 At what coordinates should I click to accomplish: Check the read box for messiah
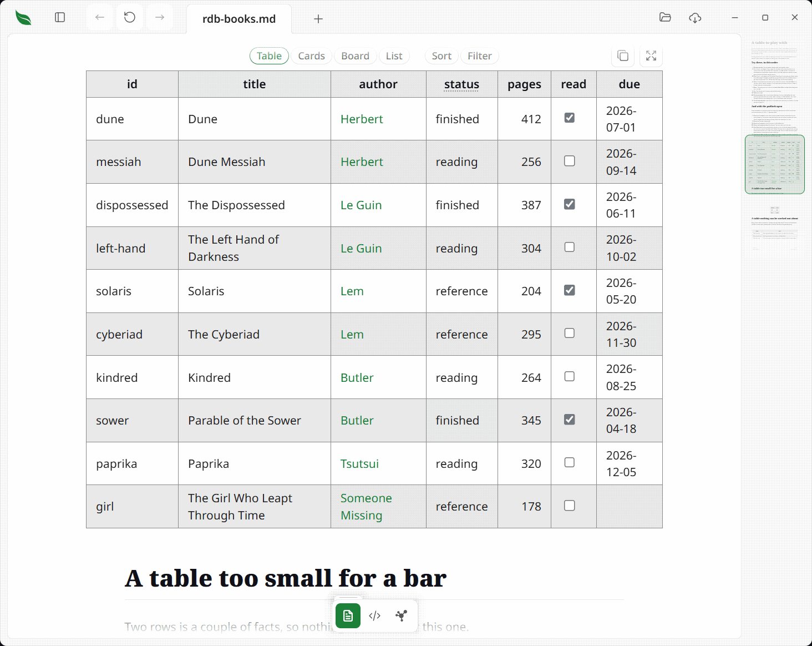[x=570, y=161]
